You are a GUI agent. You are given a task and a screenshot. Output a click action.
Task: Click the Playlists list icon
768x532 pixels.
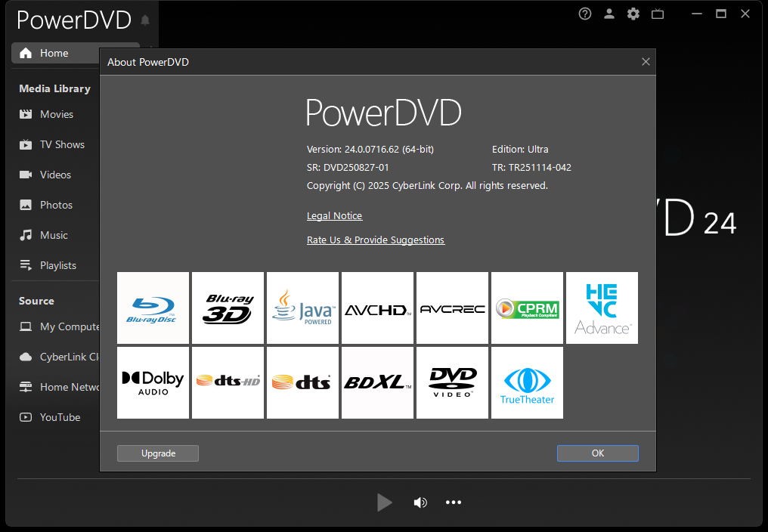(x=26, y=265)
